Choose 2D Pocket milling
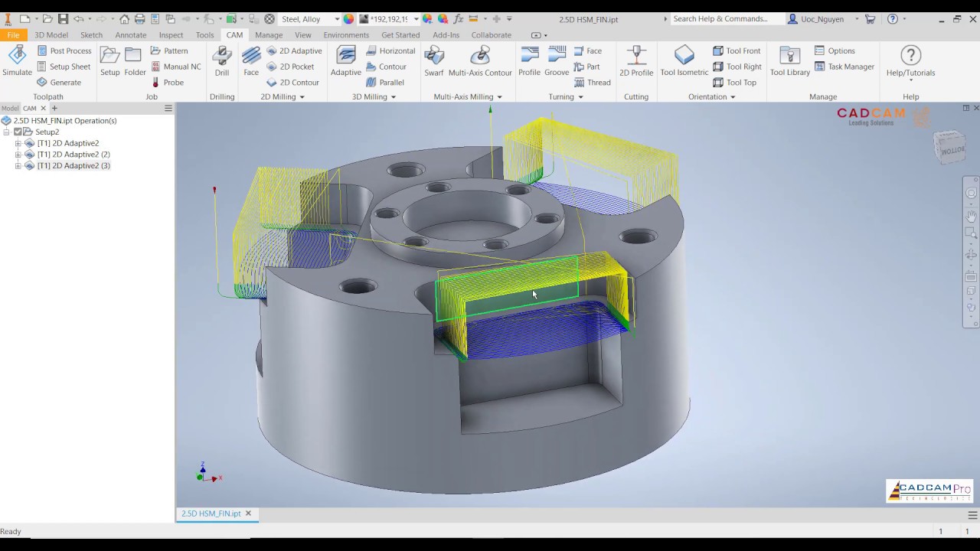Screen dimensions: 980x551 pyautogui.click(x=290, y=67)
